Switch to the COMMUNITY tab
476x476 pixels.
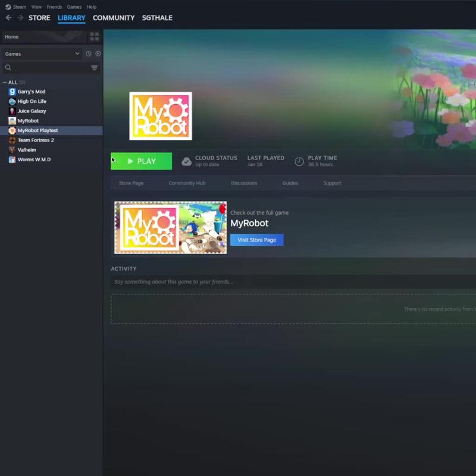point(114,18)
